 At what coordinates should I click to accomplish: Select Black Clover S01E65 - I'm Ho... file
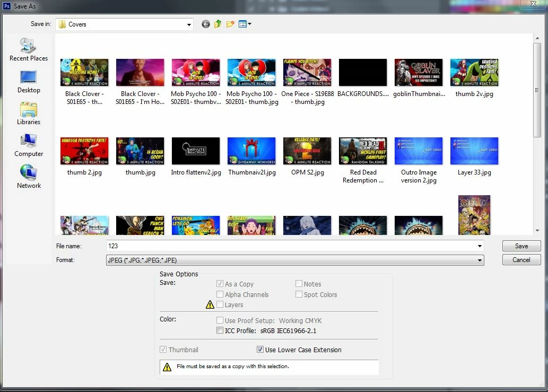pyautogui.click(x=140, y=82)
